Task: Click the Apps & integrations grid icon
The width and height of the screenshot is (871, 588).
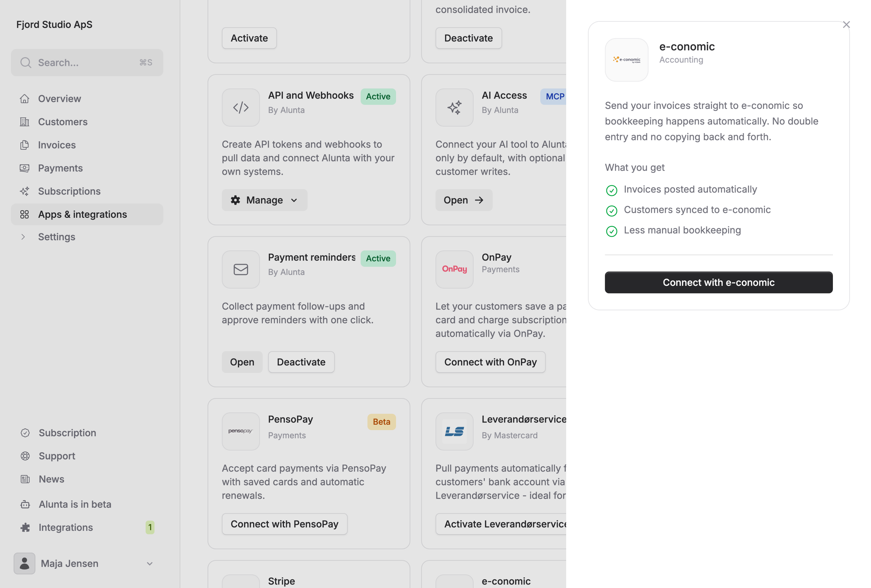Action: (x=25, y=214)
